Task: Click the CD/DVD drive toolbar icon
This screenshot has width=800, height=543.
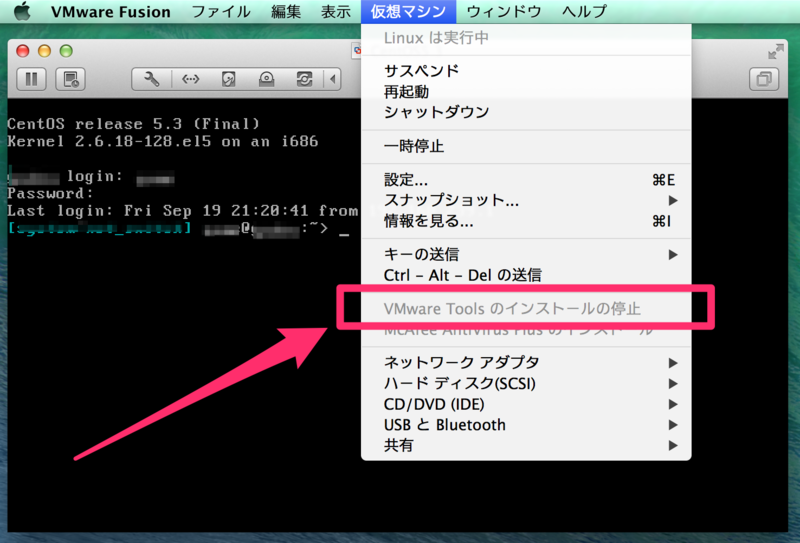Action: click(266, 79)
